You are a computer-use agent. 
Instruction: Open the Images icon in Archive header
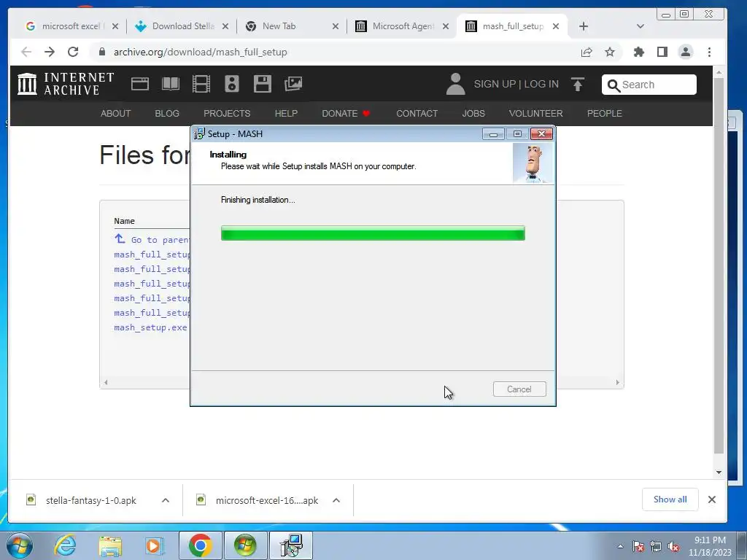[x=293, y=84]
